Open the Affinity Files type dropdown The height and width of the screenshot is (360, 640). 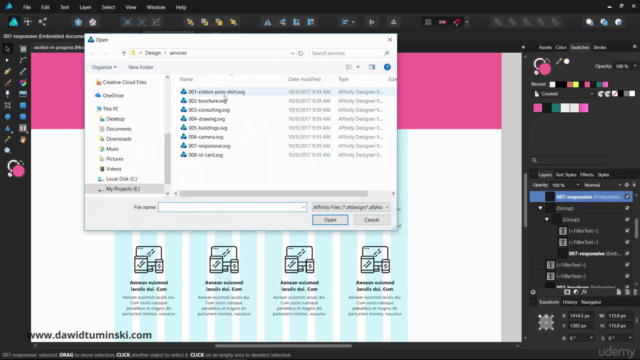[x=351, y=207]
